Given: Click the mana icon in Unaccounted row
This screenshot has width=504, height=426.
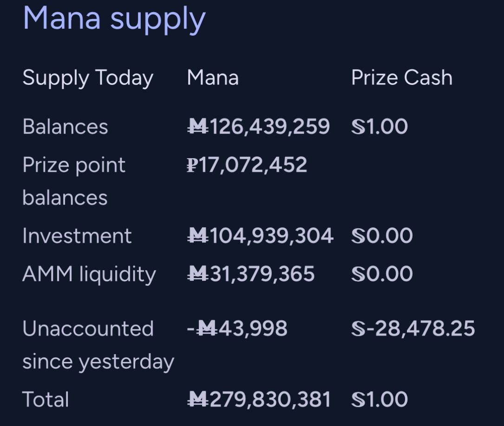Looking at the screenshot, I should click(x=206, y=329).
